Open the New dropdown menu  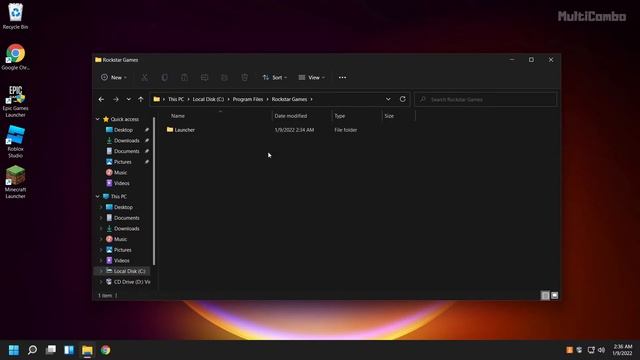(x=114, y=78)
